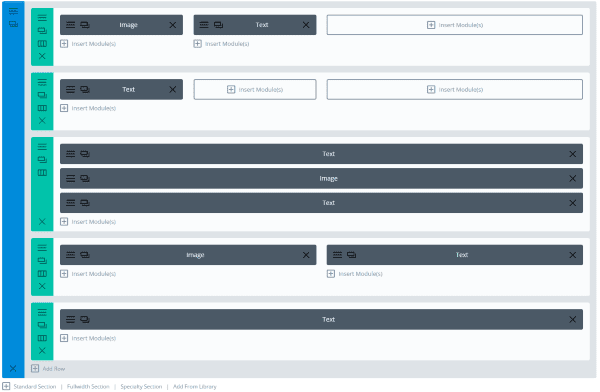600x392 pixels.
Task: Delete the entire blue section
Action: (x=13, y=369)
